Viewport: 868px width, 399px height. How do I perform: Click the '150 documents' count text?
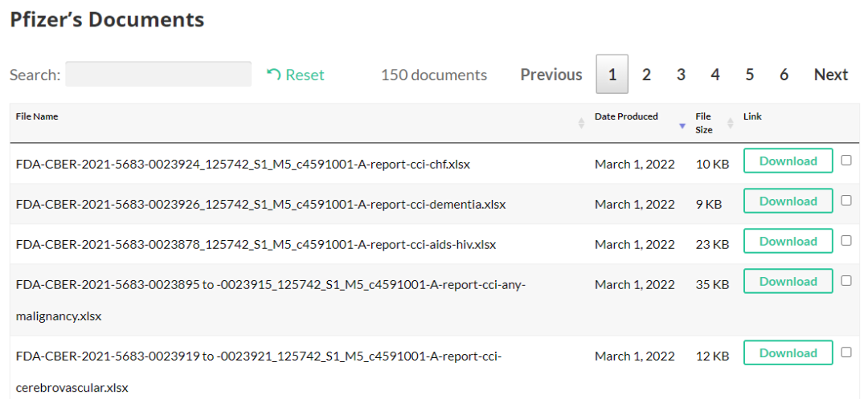click(x=434, y=75)
